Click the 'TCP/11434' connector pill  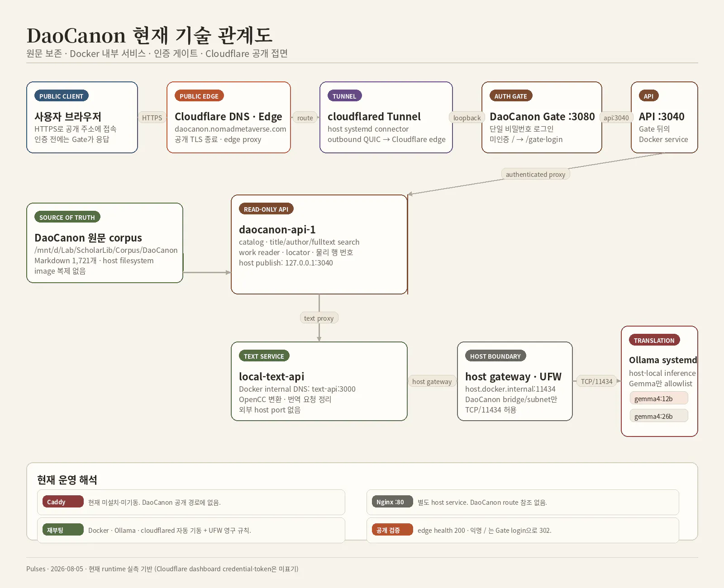pos(597,381)
